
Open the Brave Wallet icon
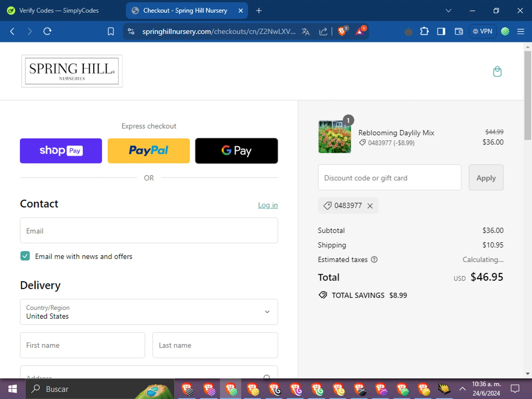point(459,32)
